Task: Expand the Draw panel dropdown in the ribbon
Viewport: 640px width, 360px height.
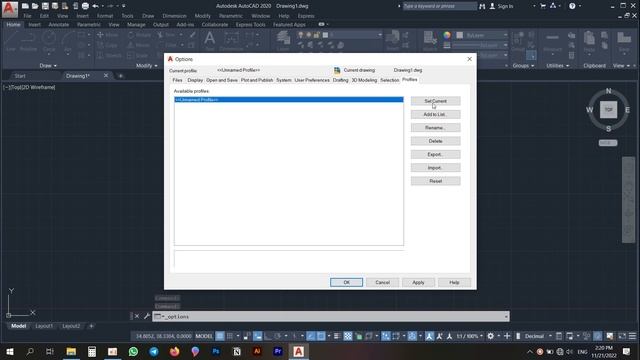Action: (x=48, y=66)
